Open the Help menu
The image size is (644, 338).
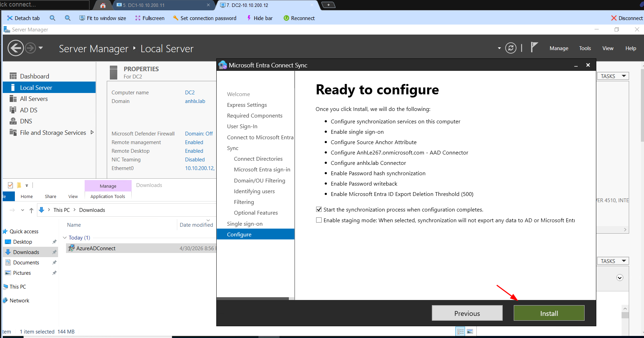pos(631,48)
